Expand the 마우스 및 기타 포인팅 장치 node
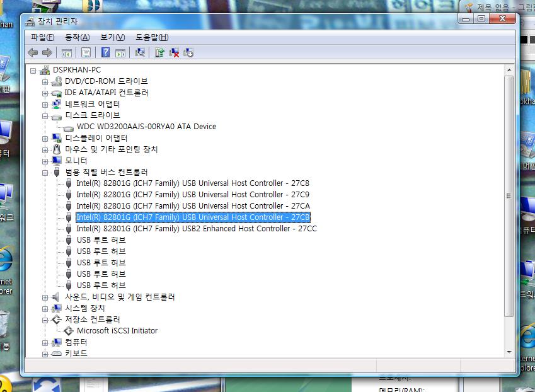 pos(45,150)
